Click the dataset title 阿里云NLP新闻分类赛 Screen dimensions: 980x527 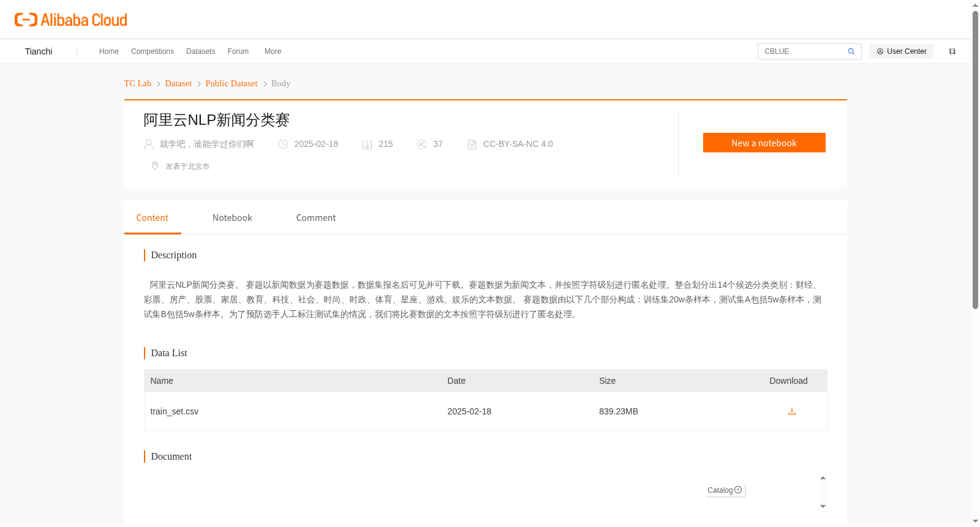point(217,120)
